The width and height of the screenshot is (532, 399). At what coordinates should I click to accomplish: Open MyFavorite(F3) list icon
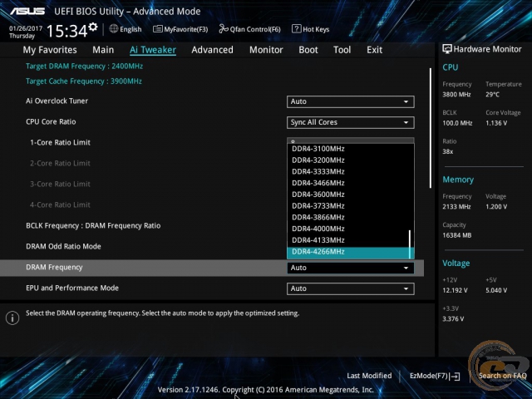click(x=157, y=29)
